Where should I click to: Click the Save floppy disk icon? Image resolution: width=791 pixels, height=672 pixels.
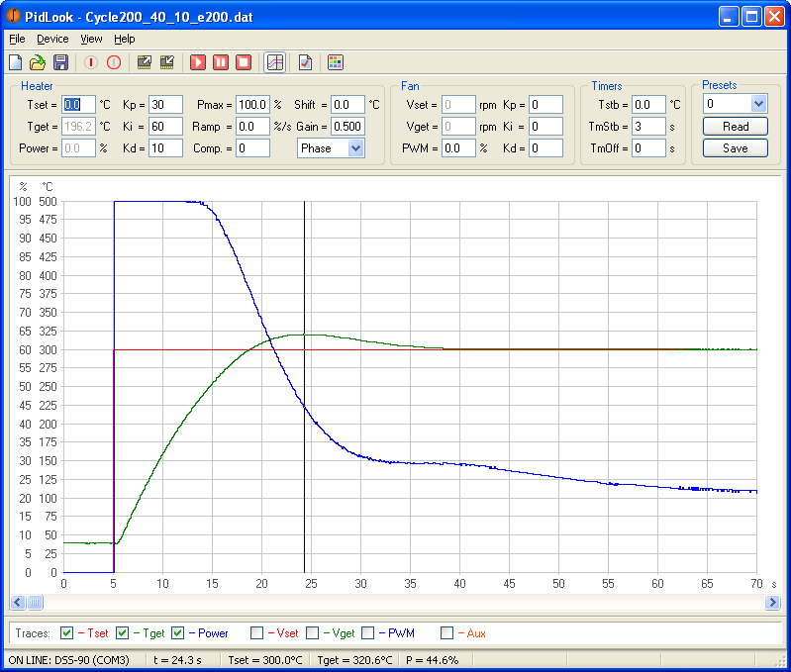60,62
